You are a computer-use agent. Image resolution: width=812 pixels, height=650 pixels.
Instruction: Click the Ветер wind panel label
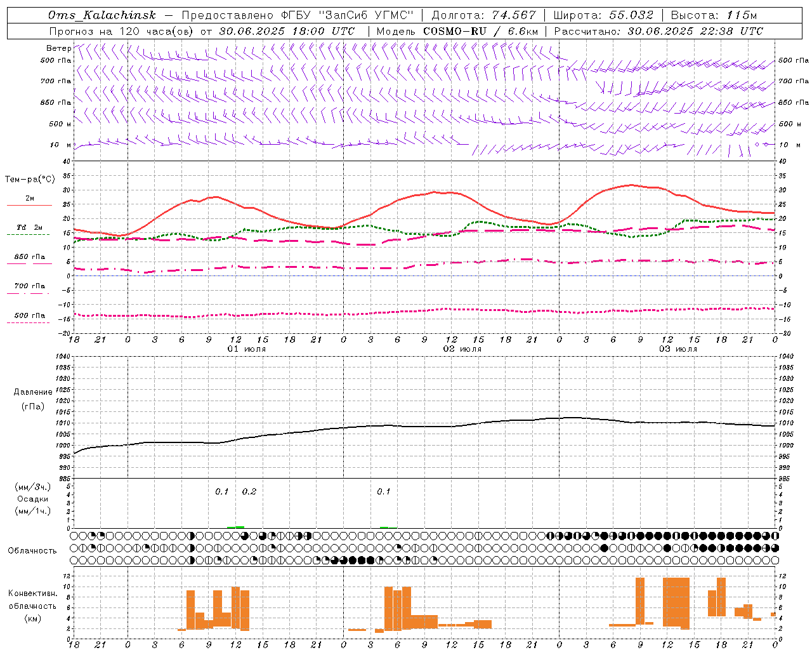click(x=59, y=48)
